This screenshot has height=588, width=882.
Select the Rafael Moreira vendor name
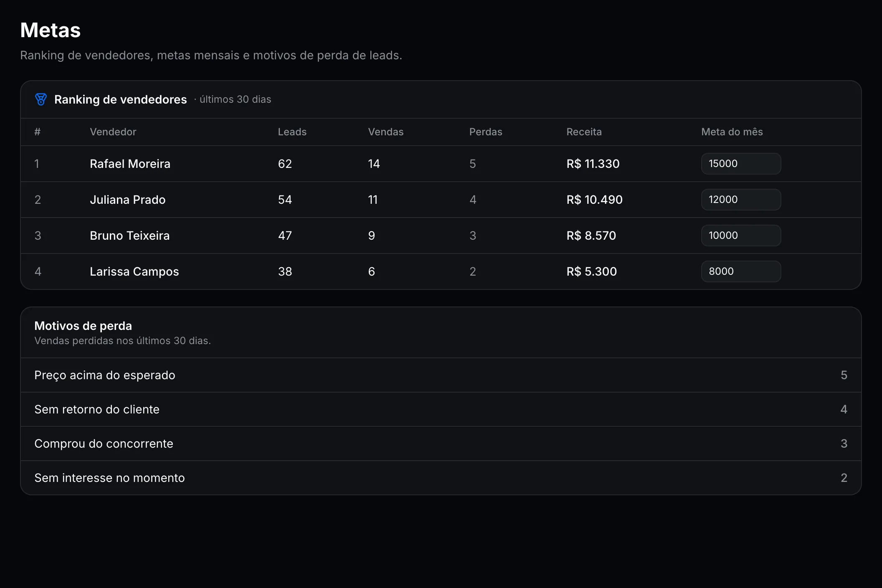(130, 164)
